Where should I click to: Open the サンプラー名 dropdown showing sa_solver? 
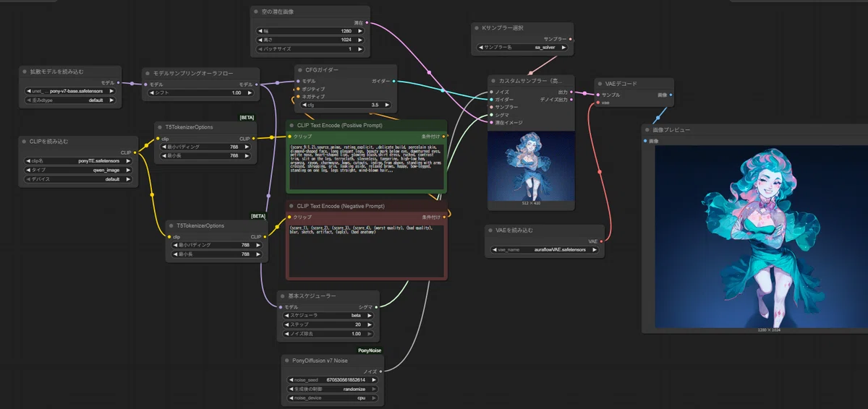pos(524,47)
